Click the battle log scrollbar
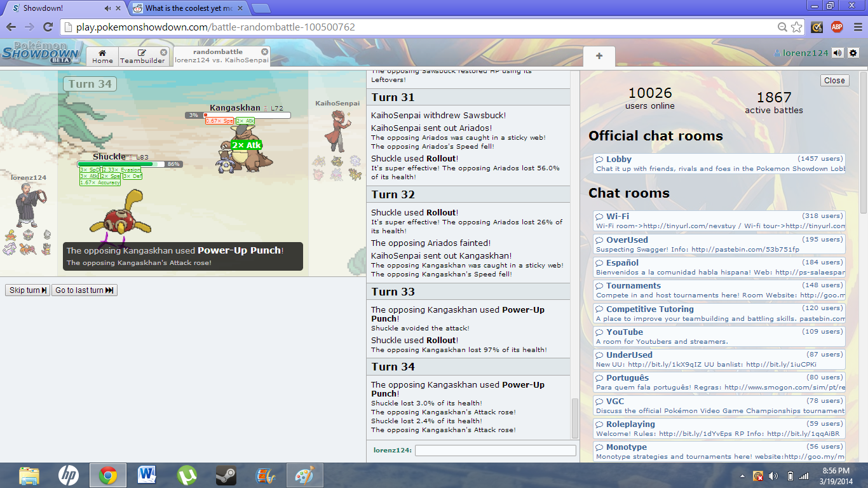The width and height of the screenshot is (868, 488). (x=575, y=418)
